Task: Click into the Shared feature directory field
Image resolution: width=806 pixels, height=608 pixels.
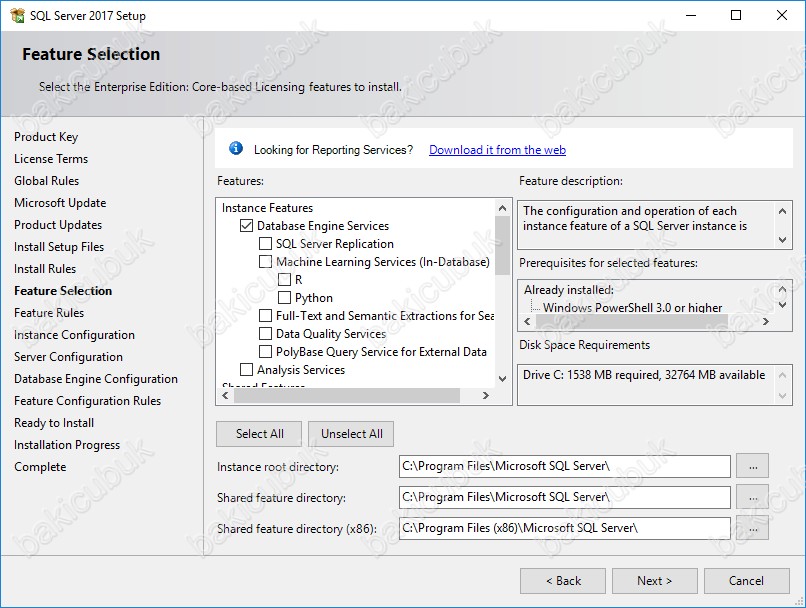Action: [564, 498]
